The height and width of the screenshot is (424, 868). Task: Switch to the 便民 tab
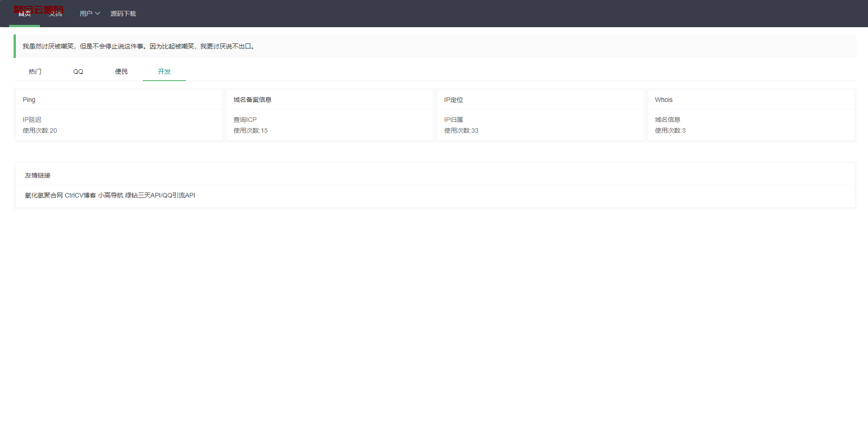pyautogui.click(x=121, y=72)
